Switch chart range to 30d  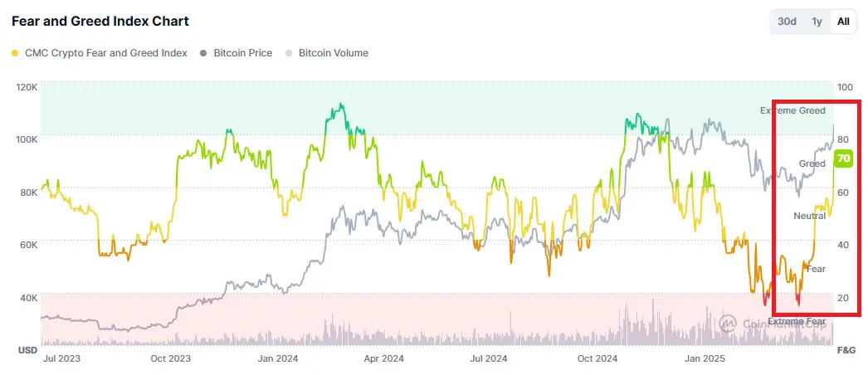point(787,22)
